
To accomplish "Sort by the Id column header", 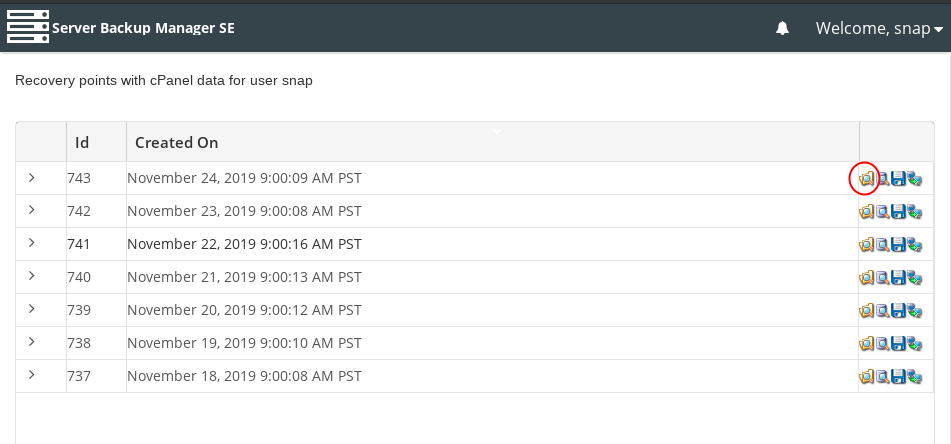I will (83, 142).
